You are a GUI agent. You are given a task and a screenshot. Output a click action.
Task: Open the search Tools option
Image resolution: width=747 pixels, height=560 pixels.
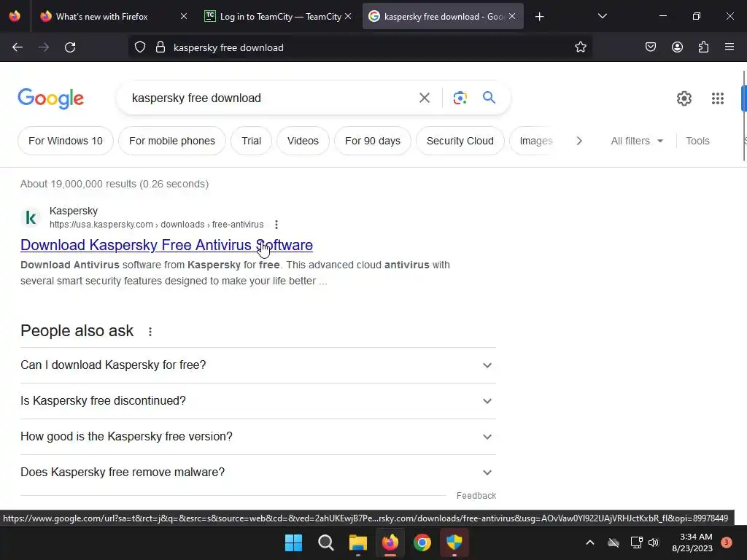point(697,141)
